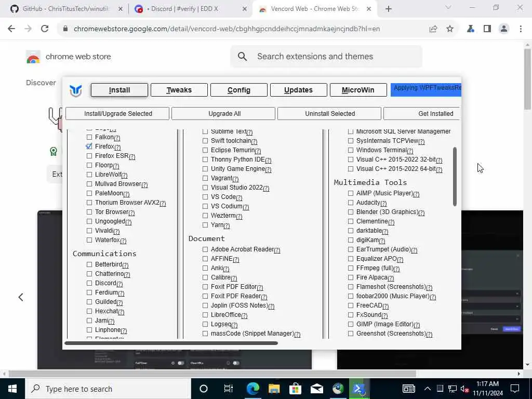Check the Blender (3D Graphics) checkbox
532x399 pixels.
(x=351, y=212)
